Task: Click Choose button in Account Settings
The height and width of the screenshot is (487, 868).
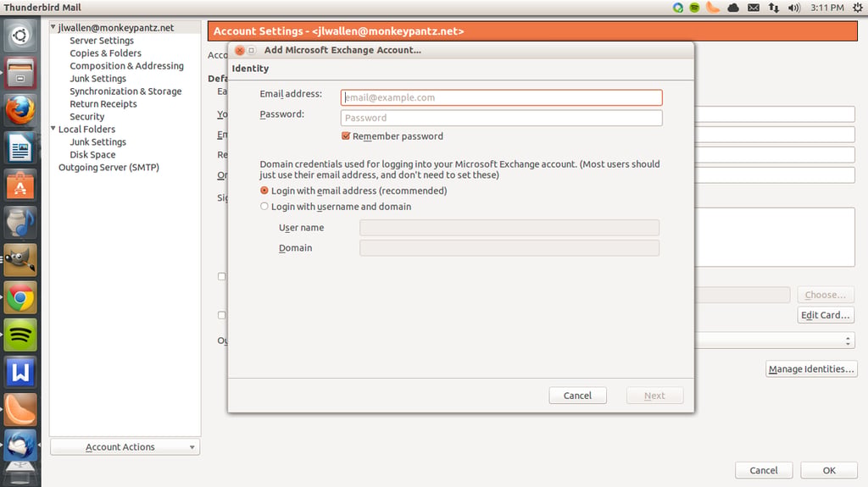Action: point(825,295)
